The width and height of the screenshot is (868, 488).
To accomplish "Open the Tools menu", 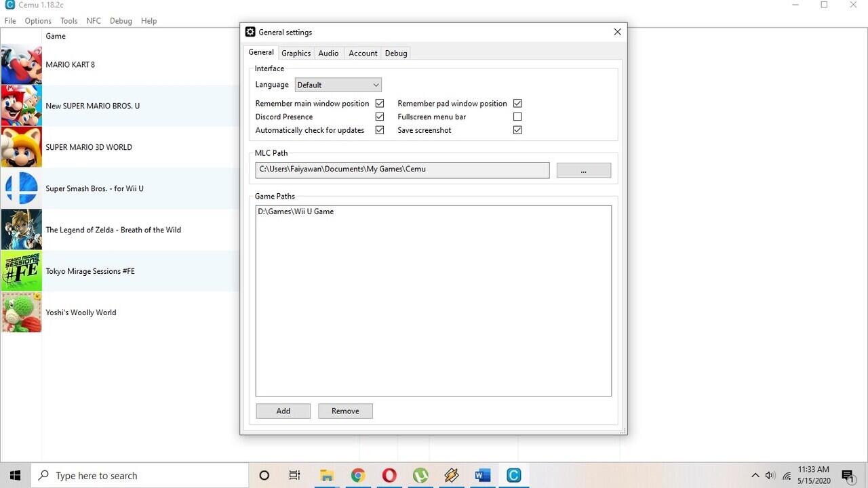I will 68,21.
